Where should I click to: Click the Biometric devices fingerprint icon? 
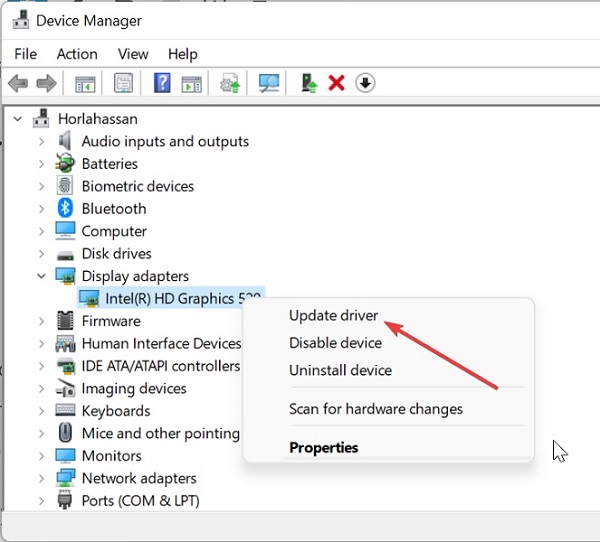(65, 186)
